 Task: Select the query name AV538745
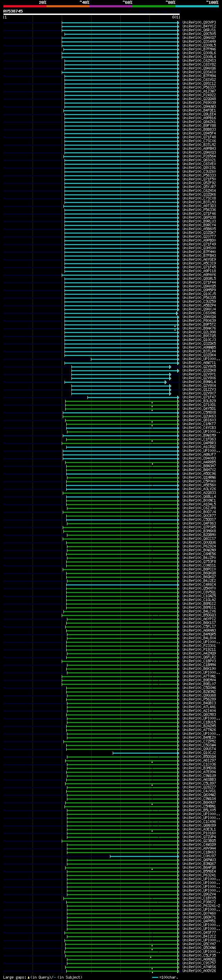click(x=13, y=11)
